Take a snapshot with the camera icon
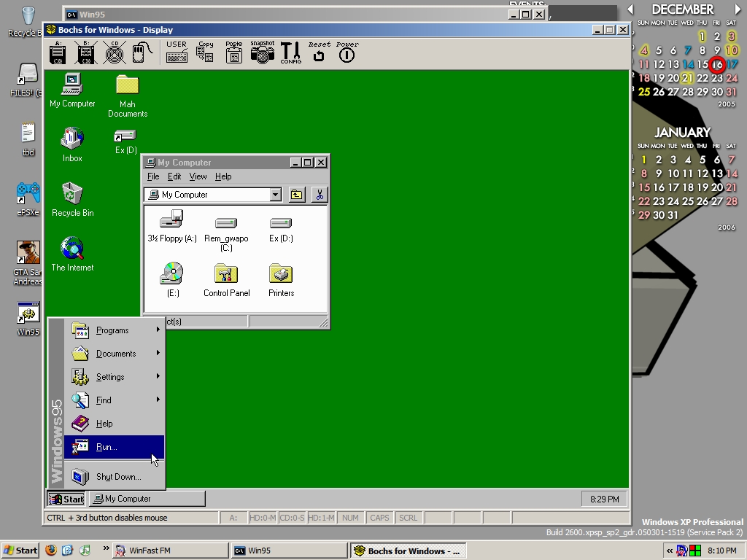 point(262,52)
